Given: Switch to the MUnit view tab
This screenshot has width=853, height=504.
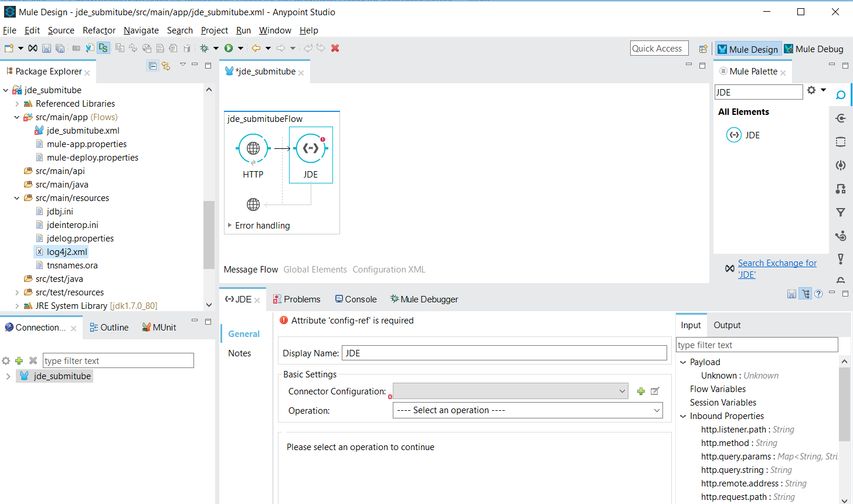Looking at the screenshot, I should coord(159,328).
